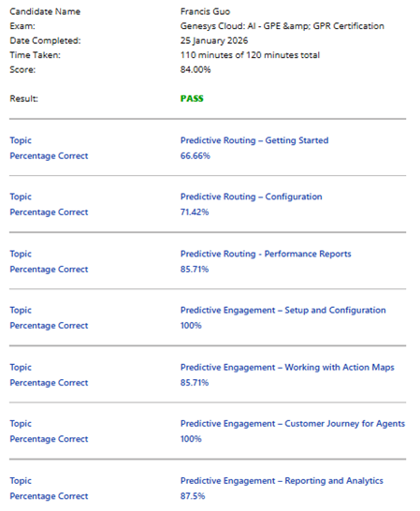This screenshot has width=420, height=511.
Task: Click the Score label
Action: (x=22, y=70)
